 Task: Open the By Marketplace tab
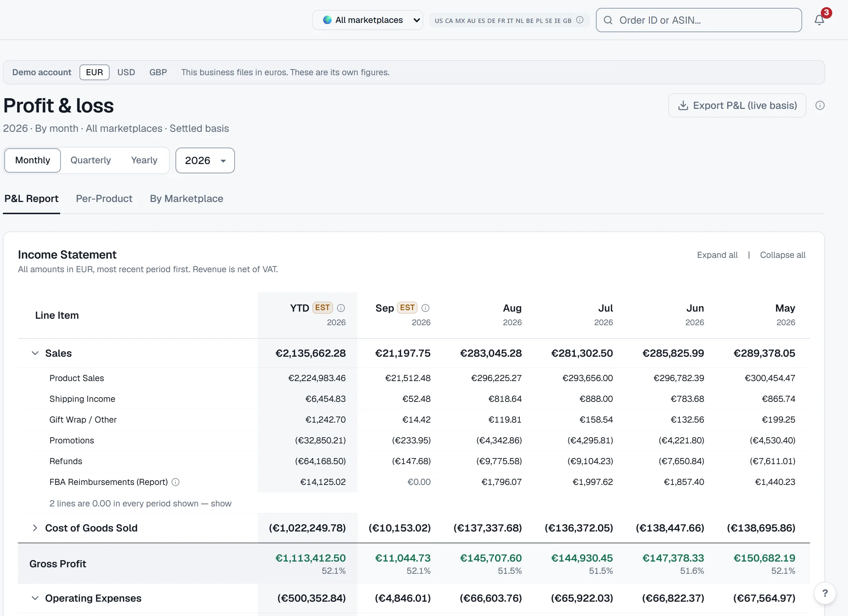pos(186,199)
